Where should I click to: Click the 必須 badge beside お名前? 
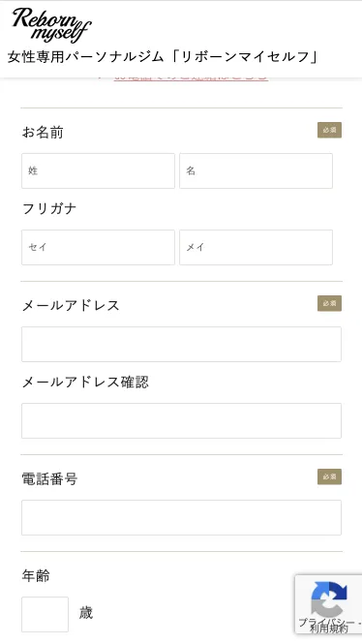pos(329,130)
